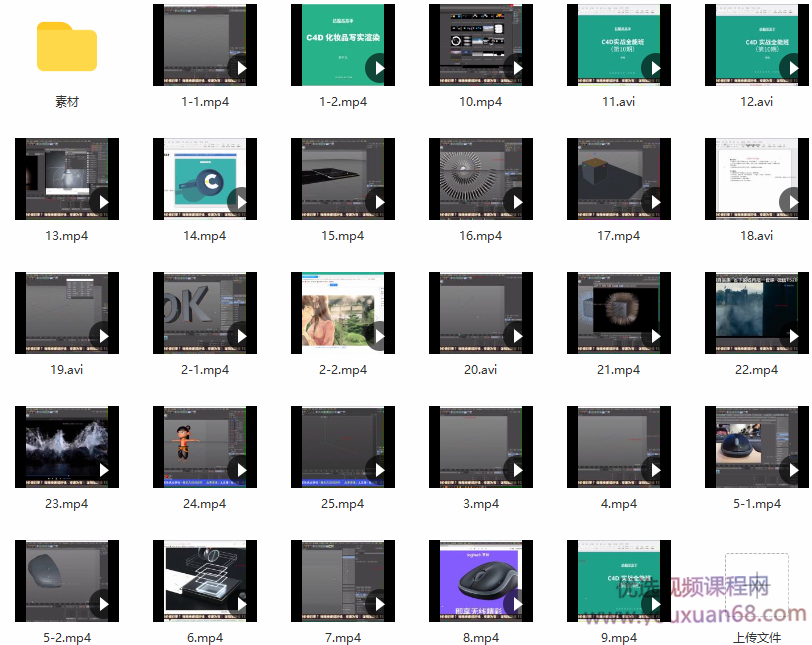
Task: Open the 素材 folder icon
Action: (x=67, y=47)
